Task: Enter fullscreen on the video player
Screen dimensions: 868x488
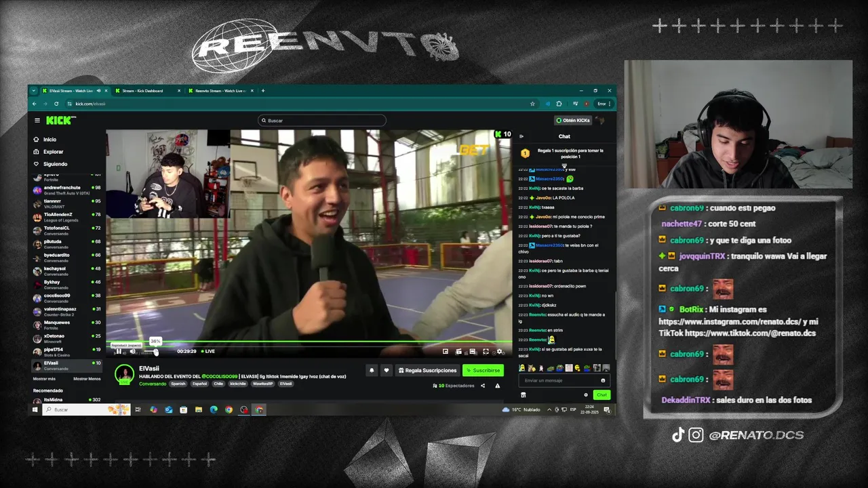Action: [486, 351]
